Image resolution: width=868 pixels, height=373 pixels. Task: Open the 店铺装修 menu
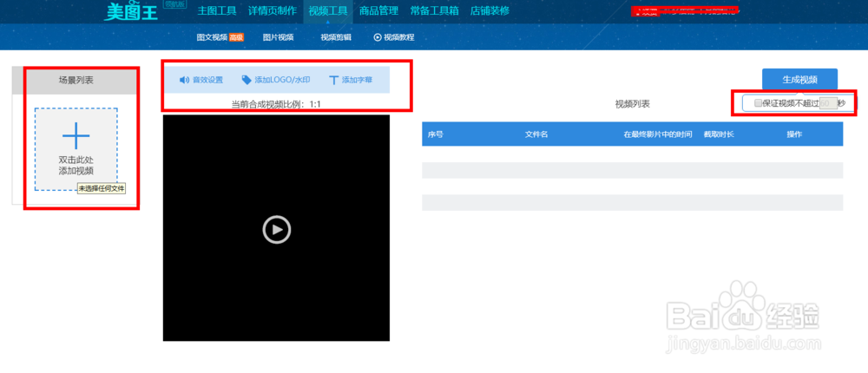(x=490, y=10)
